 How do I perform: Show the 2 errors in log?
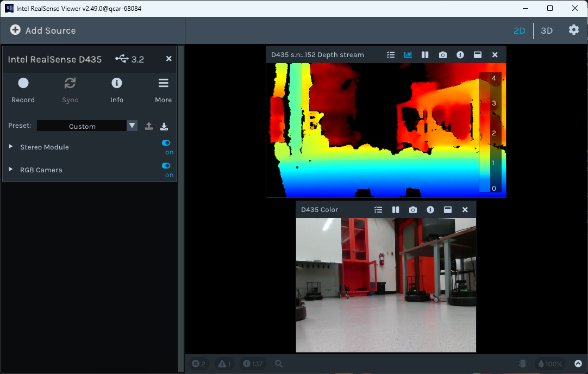click(x=199, y=364)
